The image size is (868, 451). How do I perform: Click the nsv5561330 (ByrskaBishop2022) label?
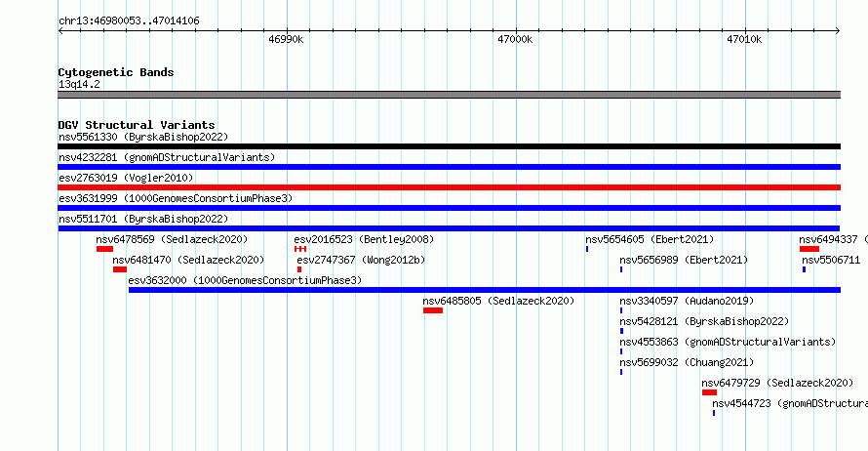[x=143, y=137]
